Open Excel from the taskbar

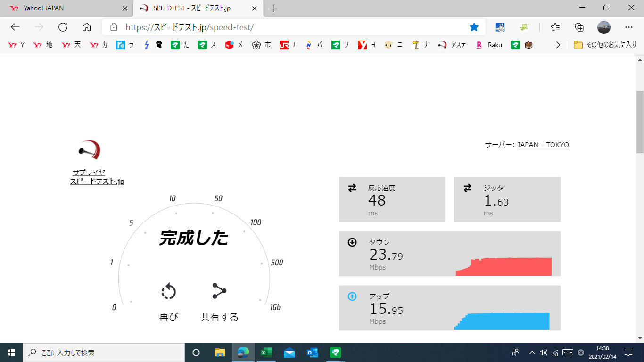pos(266,353)
